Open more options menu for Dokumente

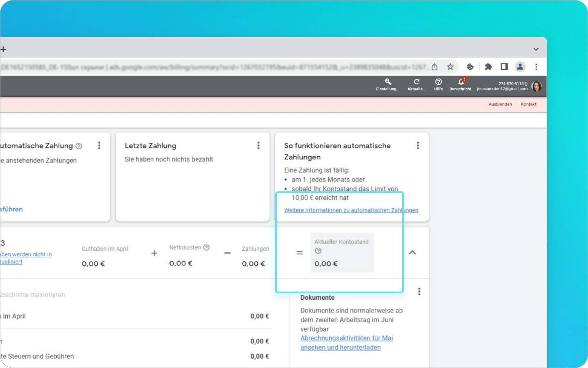pos(419,292)
